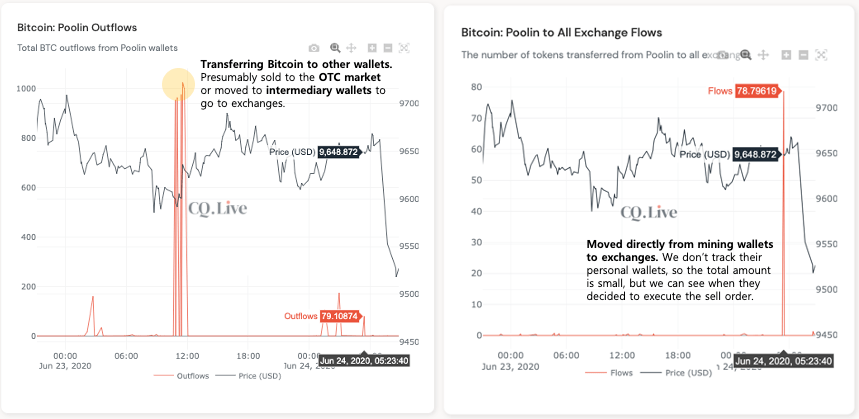The height and width of the screenshot is (419, 859).
Task: Click camera snapshot icon on Poolin Outflows chart
Action: pos(315,48)
